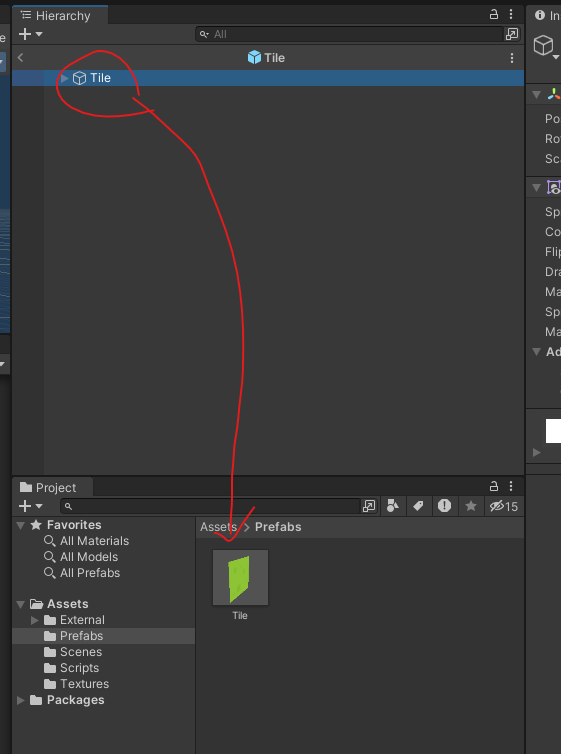
Task: Select the Prefabs folder
Action: (x=81, y=636)
